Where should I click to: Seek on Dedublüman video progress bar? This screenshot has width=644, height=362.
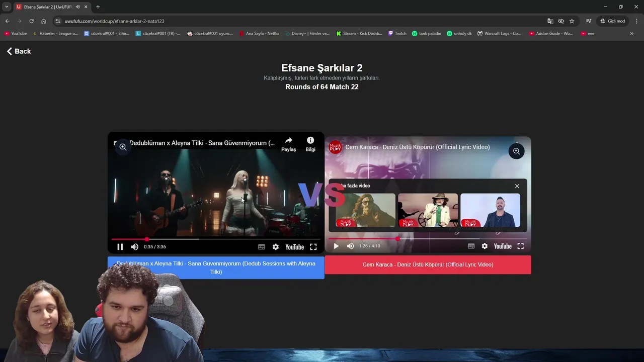pos(216,239)
